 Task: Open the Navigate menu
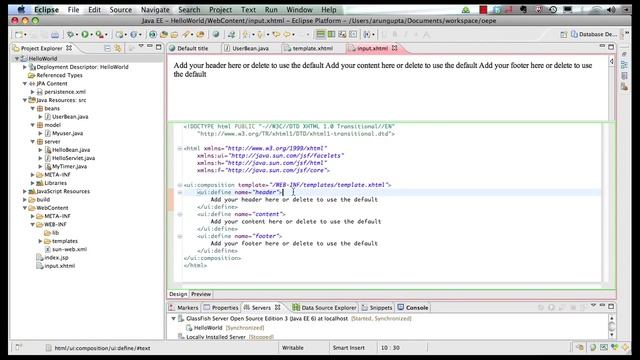155,9
